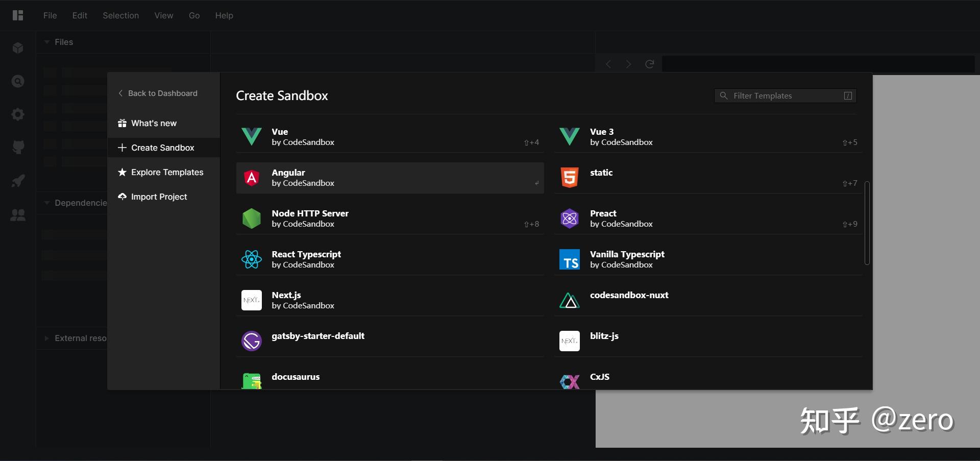Open the Live collaboration people icon
Image resolution: width=980 pixels, height=461 pixels.
pyautogui.click(x=18, y=215)
